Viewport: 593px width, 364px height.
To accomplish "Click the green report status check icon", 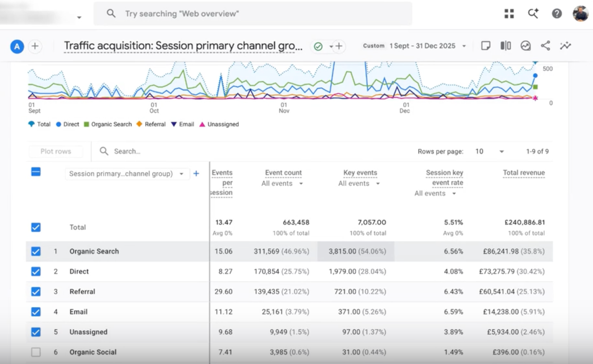I will coord(318,46).
